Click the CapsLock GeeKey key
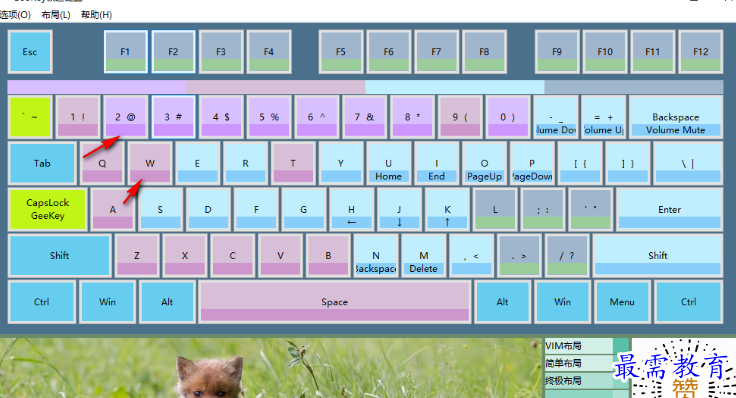This screenshot has height=398, width=736. point(47,209)
